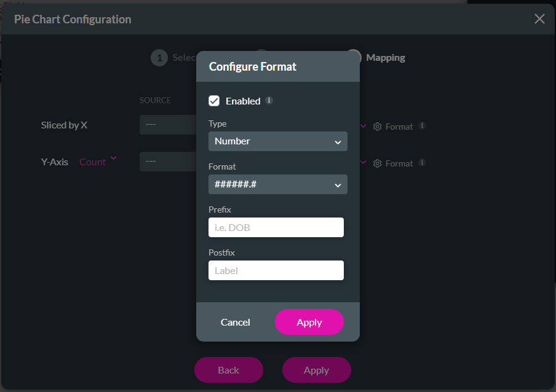Toggle the Enabled option in Configure Format

(214, 101)
